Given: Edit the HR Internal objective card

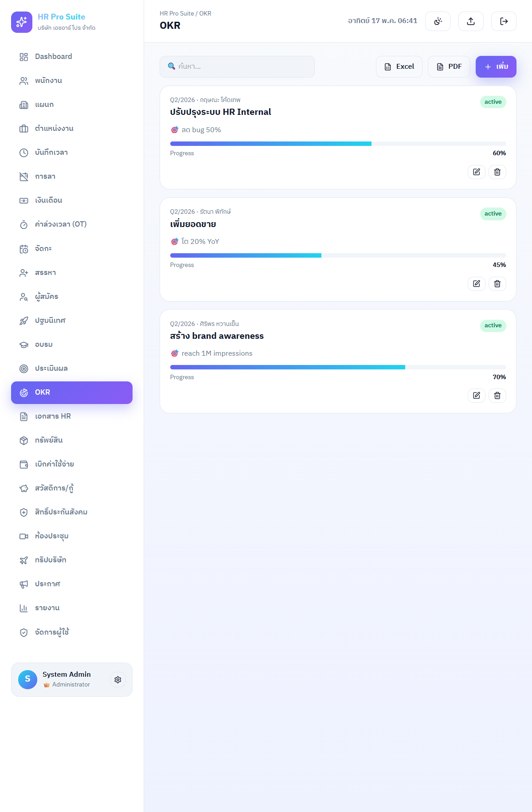Looking at the screenshot, I should click(x=477, y=172).
